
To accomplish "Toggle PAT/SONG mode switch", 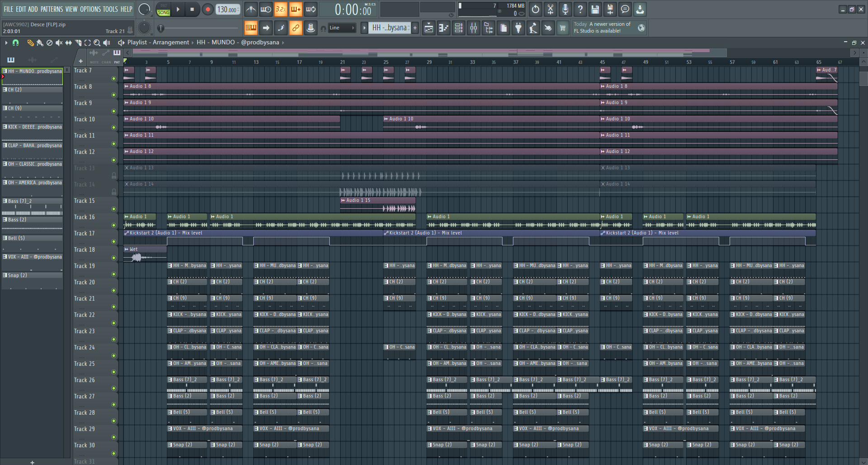I will point(163,9).
